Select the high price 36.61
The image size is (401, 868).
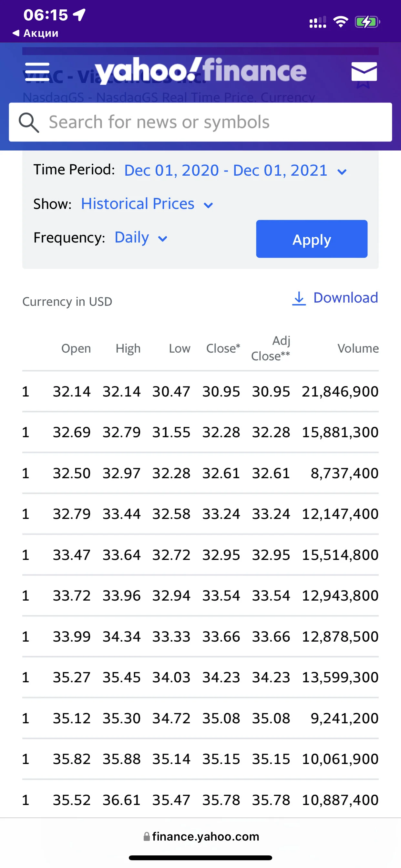pyautogui.click(x=122, y=800)
